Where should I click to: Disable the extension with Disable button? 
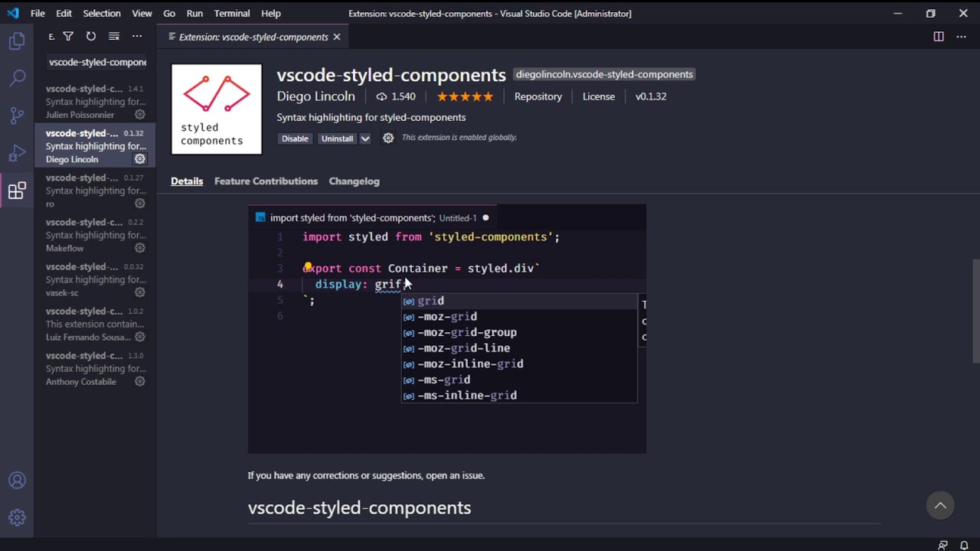point(295,139)
